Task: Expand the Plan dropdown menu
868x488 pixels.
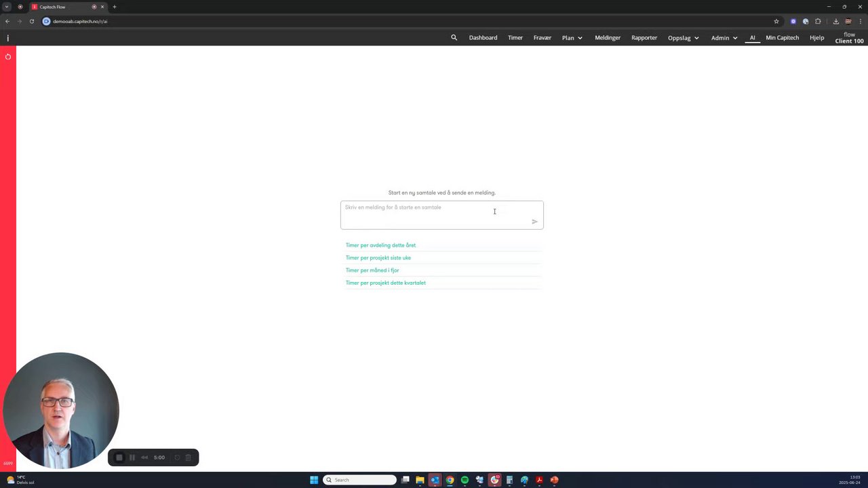Action: coord(572,38)
